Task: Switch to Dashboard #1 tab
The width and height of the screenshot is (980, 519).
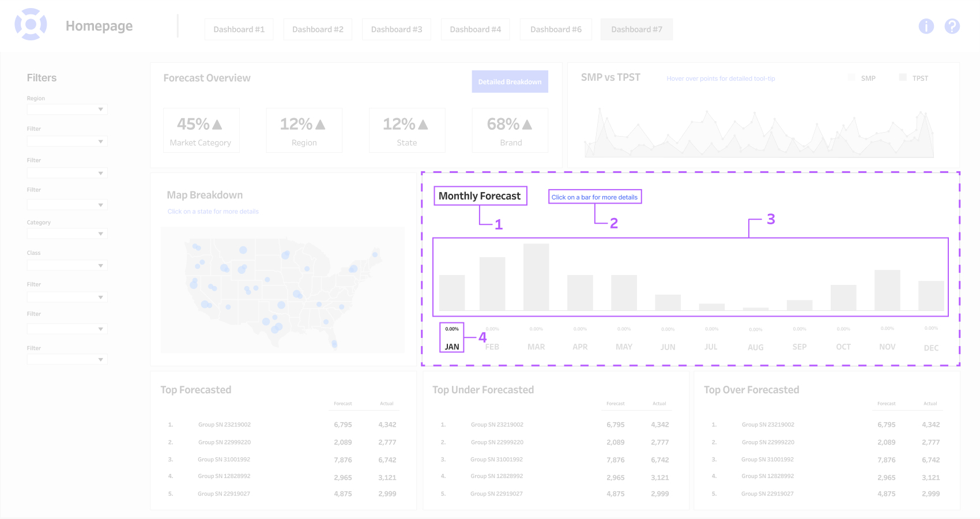Action: (239, 29)
